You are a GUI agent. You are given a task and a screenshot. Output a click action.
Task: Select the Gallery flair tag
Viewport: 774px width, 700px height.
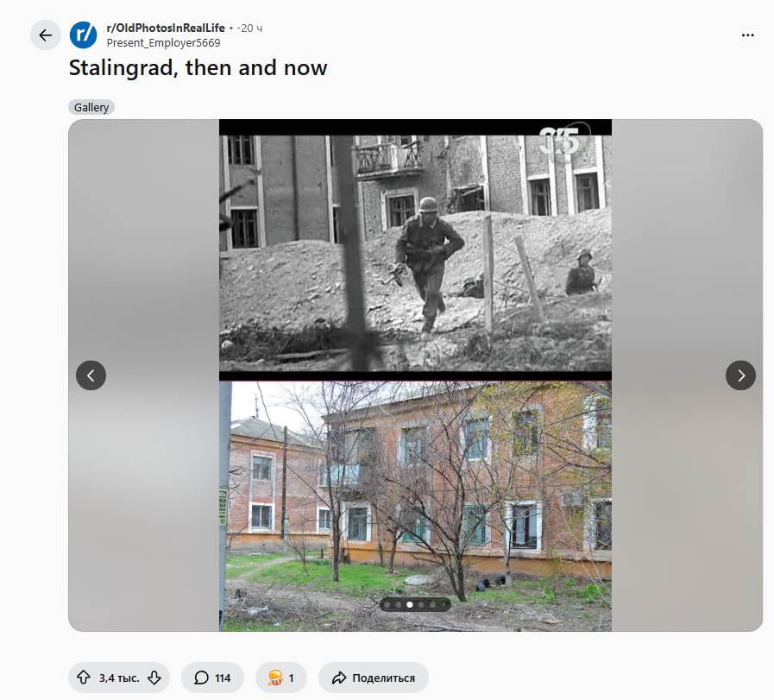(x=91, y=107)
